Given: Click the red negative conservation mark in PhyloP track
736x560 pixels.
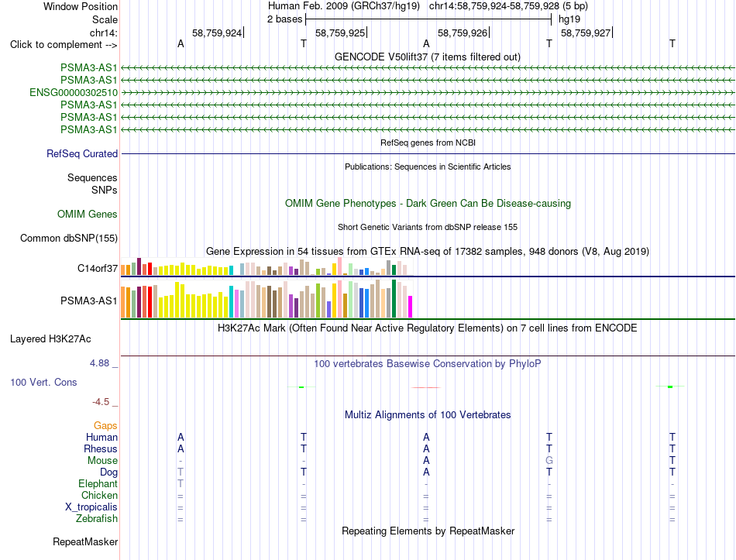Looking at the screenshot, I should point(426,388).
